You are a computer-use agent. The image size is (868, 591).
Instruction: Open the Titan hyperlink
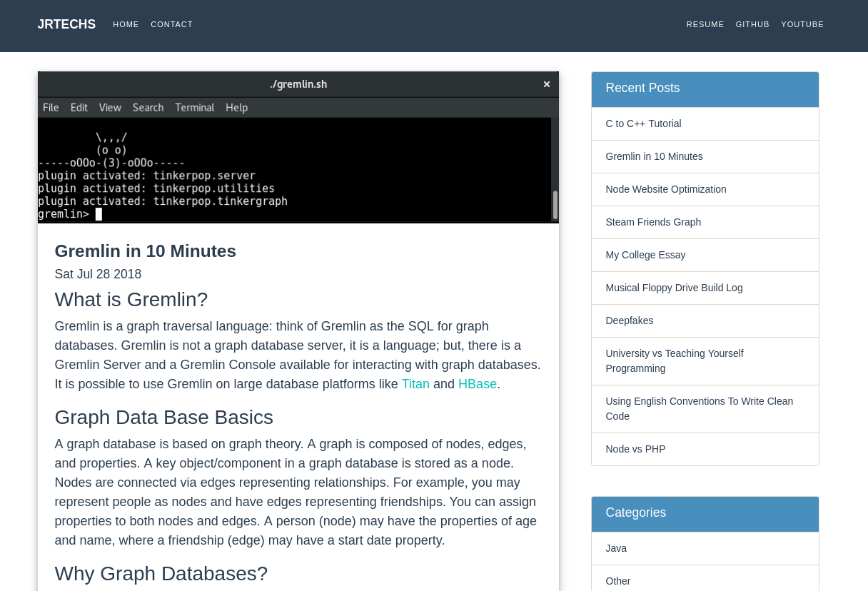[416, 384]
